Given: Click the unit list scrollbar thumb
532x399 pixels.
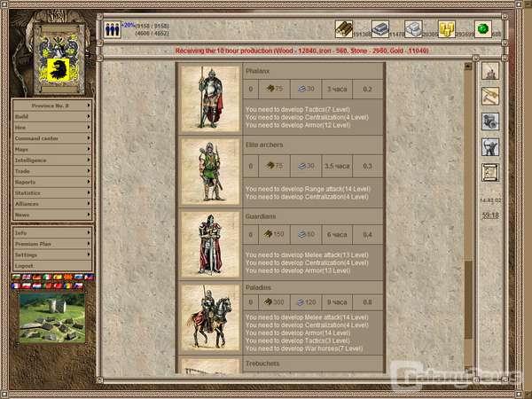Looking at the screenshot, I should (x=468, y=300).
